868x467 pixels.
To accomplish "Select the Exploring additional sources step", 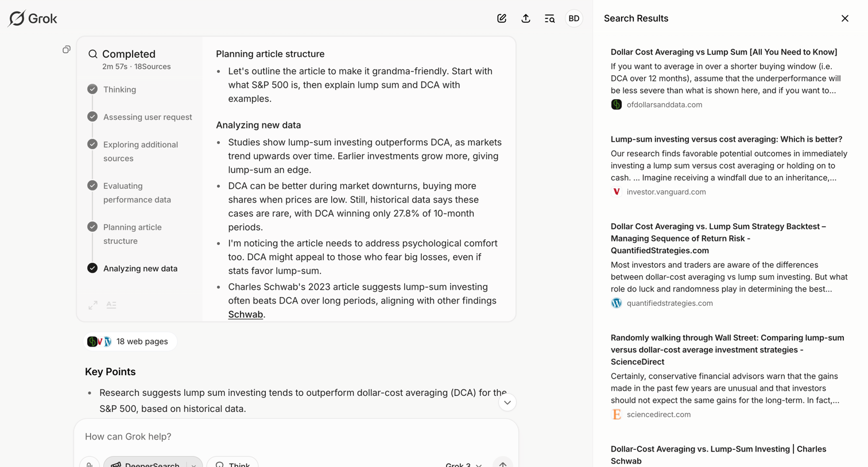I will click(x=141, y=151).
